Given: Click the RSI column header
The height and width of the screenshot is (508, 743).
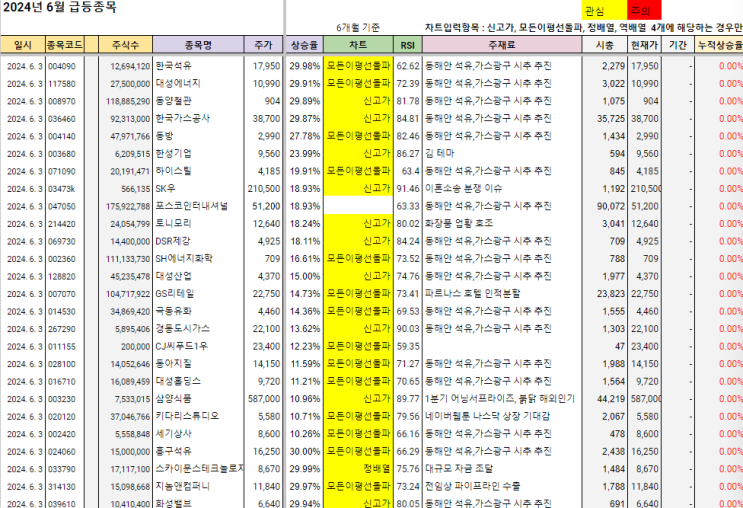Looking at the screenshot, I should point(408,45).
